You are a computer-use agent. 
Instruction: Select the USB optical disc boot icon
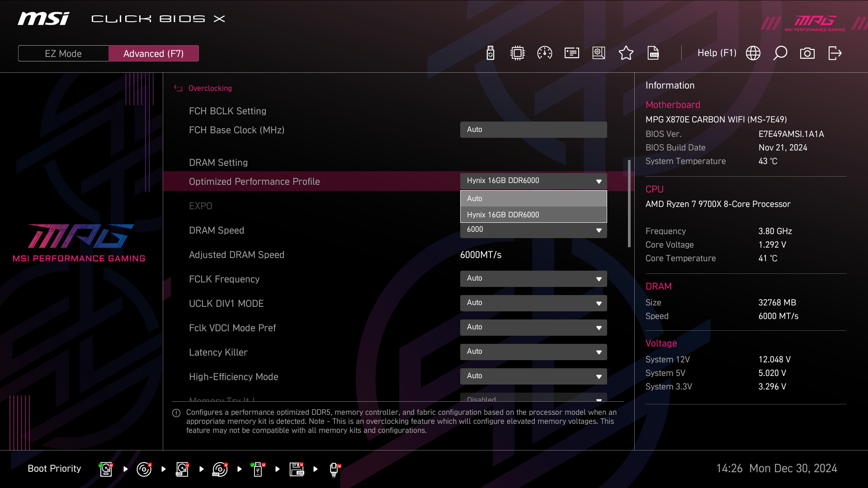[x=220, y=469]
